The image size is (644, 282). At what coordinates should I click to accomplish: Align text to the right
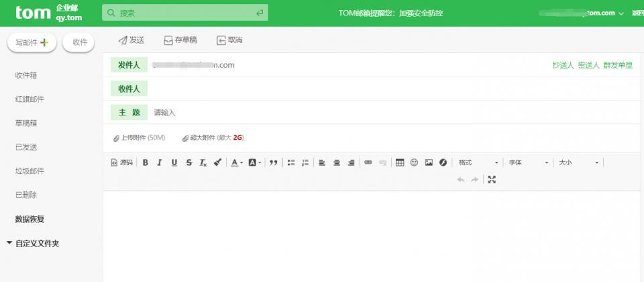coord(351,162)
